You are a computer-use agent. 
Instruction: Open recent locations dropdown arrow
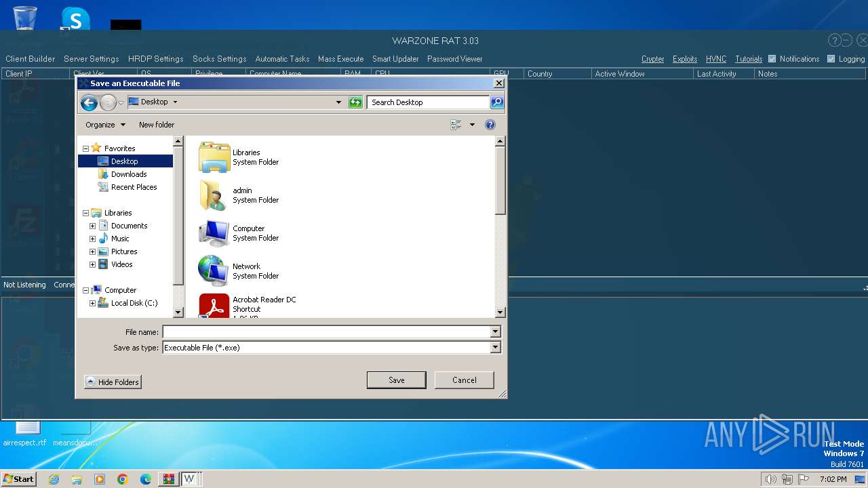click(x=121, y=103)
